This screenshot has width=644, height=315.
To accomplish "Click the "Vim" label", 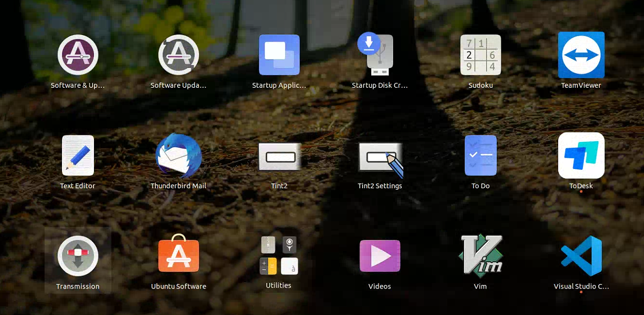I will point(480,286).
